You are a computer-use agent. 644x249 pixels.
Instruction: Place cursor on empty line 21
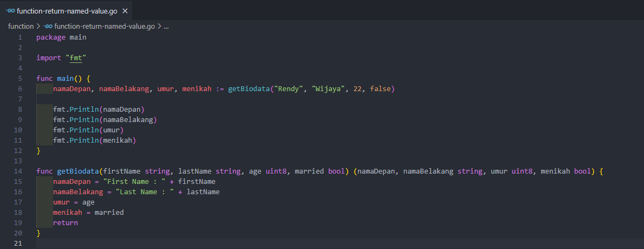point(340,243)
